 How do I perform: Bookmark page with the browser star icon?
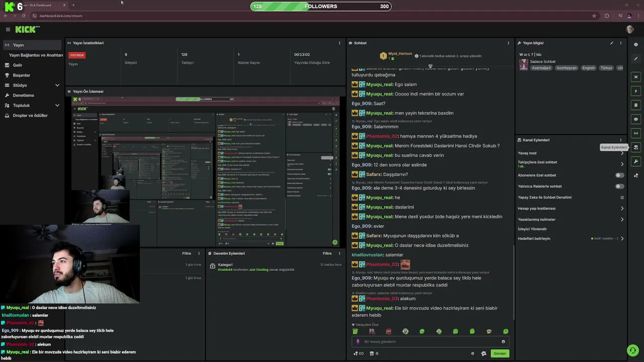click(x=594, y=16)
